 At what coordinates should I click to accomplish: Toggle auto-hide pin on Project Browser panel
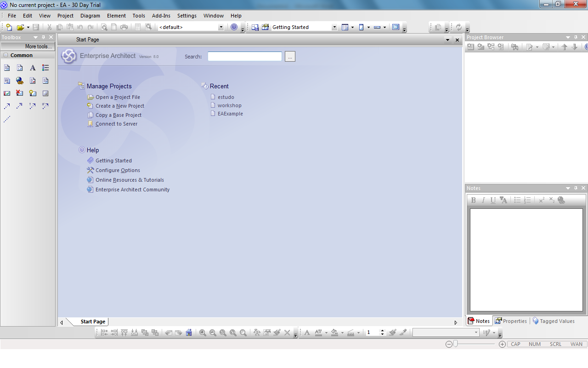tap(576, 37)
